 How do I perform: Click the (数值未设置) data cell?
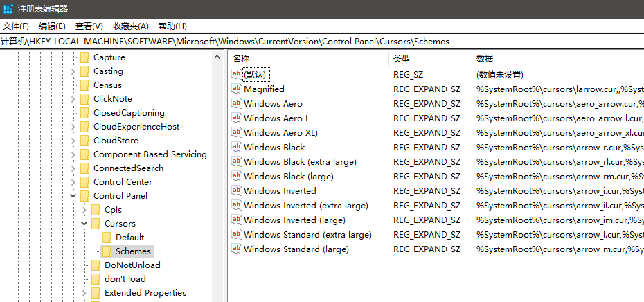tap(500, 74)
